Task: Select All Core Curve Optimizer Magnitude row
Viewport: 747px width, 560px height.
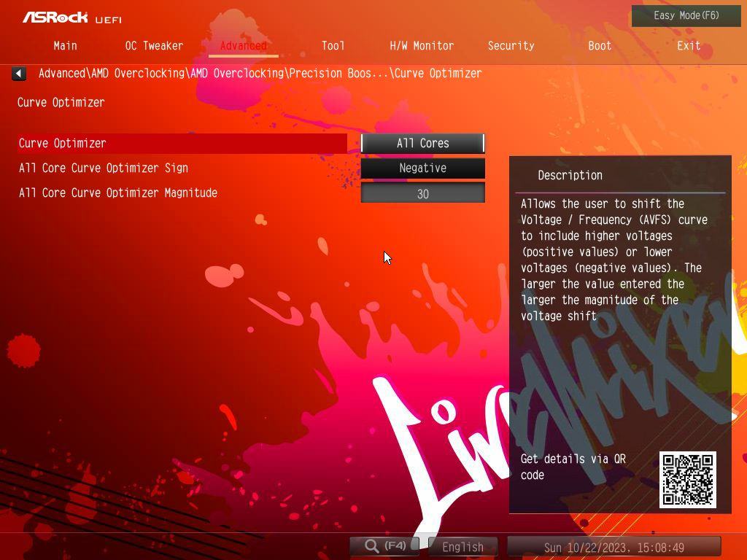Action: click(x=182, y=192)
